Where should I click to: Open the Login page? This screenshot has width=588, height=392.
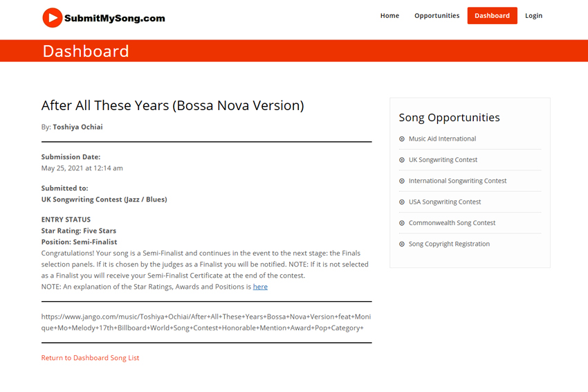point(533,16)
